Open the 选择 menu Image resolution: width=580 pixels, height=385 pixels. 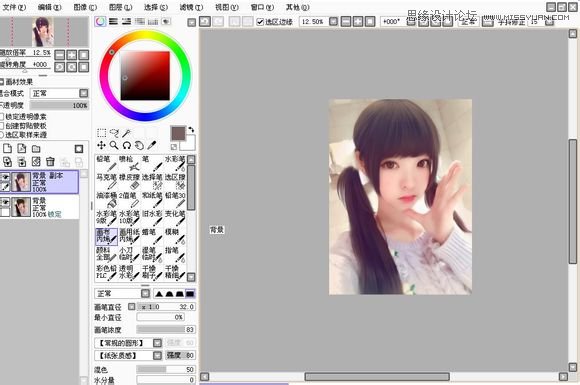[156, 7]
